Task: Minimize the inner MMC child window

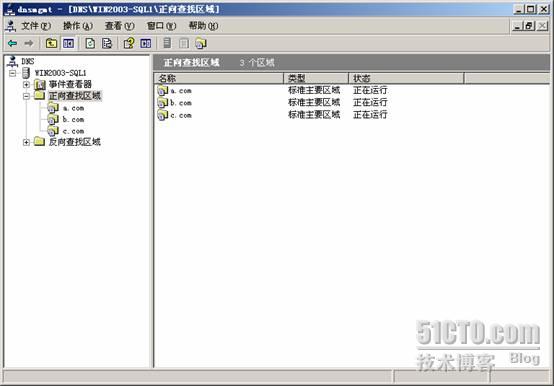Action: (518, 26)
